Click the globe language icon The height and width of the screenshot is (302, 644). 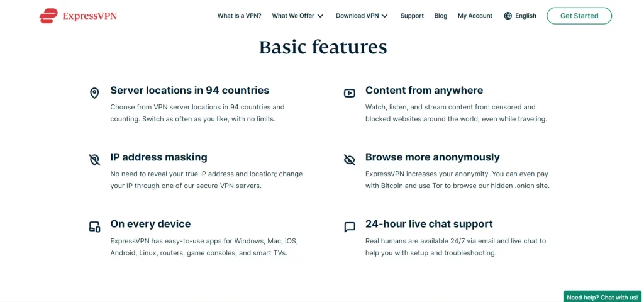pyautogui.click(x=508, y=16)
